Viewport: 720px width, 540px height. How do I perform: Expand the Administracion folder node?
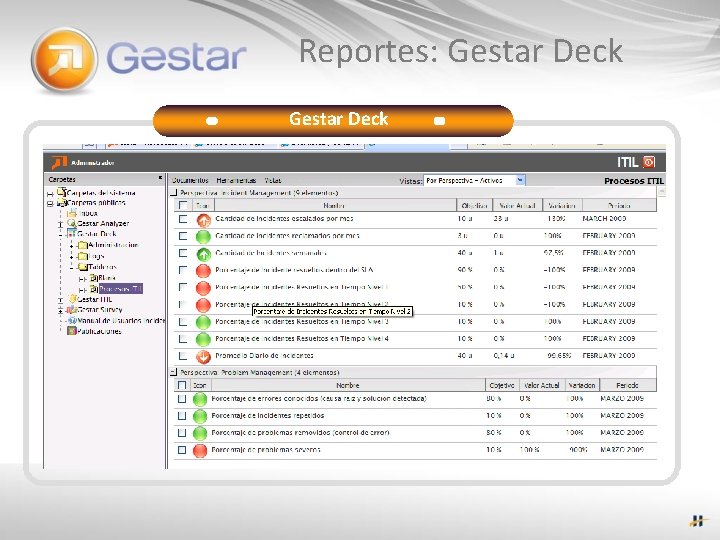[72, 245]
